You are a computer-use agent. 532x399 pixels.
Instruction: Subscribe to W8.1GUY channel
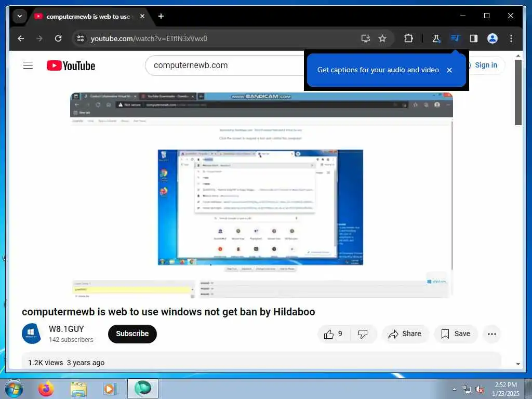click(x=132, y=334)
